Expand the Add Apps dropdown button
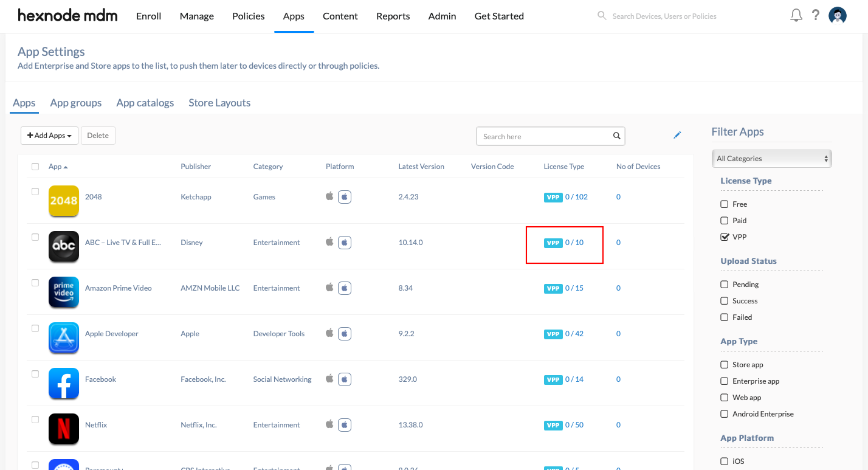Image resolution: width=868 pixels, height=470 pixels. 49,136
